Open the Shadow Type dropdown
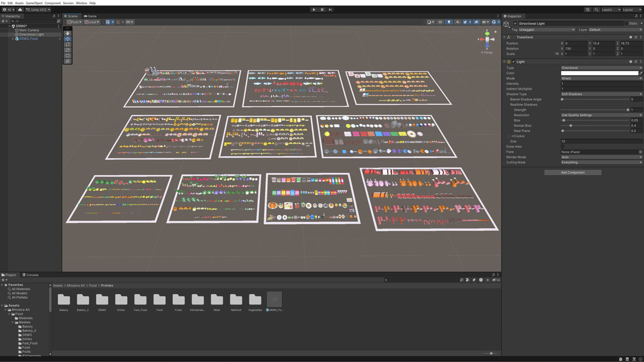Screen dimensions: 644x362 click(601, 94)
